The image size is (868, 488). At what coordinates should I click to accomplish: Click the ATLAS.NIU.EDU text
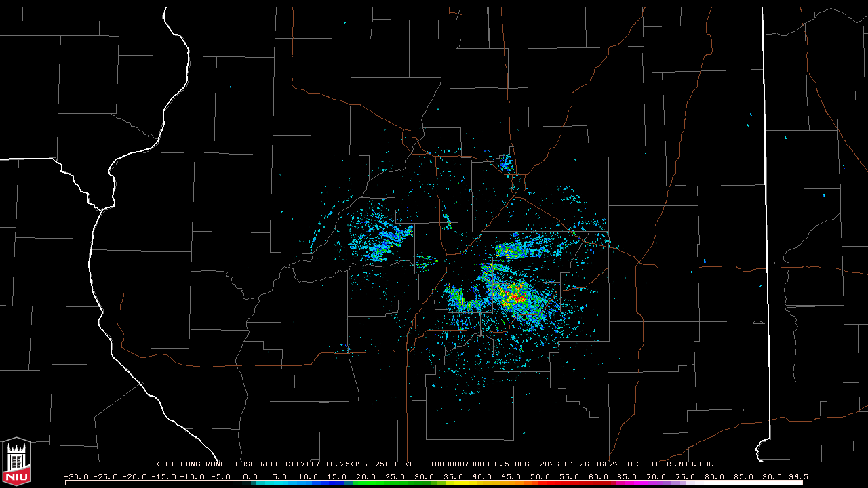coord(682,464)
